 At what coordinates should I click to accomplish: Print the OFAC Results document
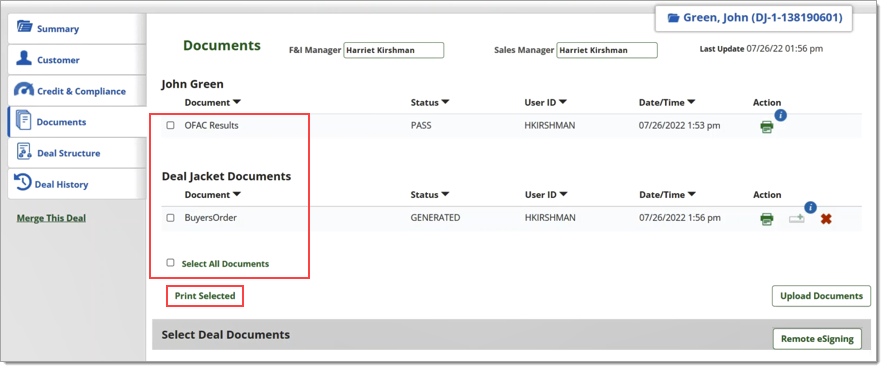[766, 127]
